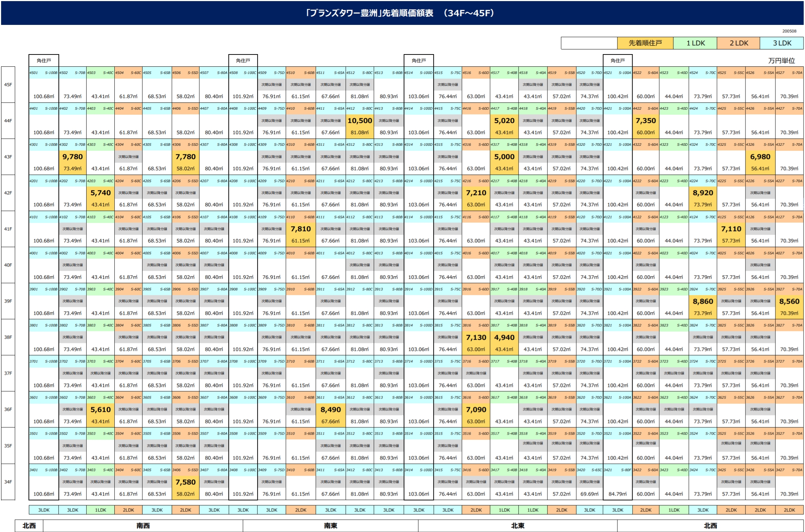Click the 南西 direction label
This screenshot has width=805, height=532.
click(143, 526)
